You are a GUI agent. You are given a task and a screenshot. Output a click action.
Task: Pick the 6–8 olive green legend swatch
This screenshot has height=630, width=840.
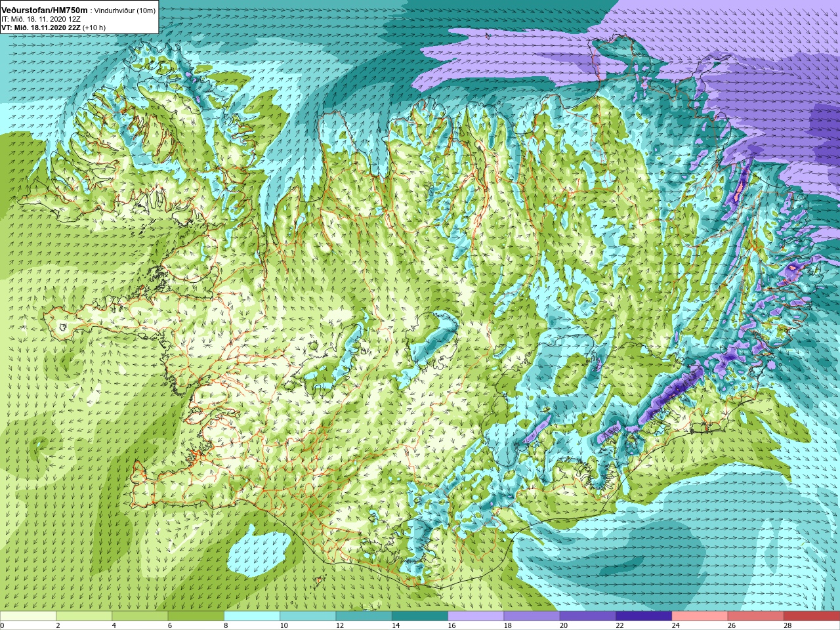196,616
